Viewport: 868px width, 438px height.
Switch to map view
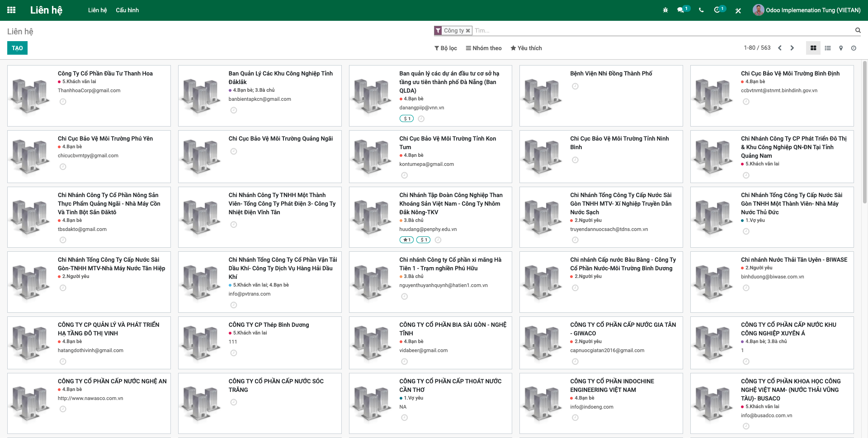841,48
